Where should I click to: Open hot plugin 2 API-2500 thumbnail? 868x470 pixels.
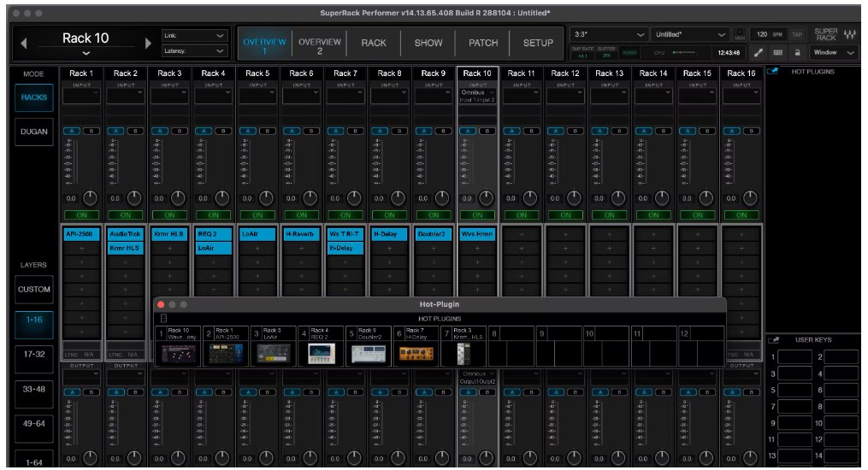pos(226,354)
